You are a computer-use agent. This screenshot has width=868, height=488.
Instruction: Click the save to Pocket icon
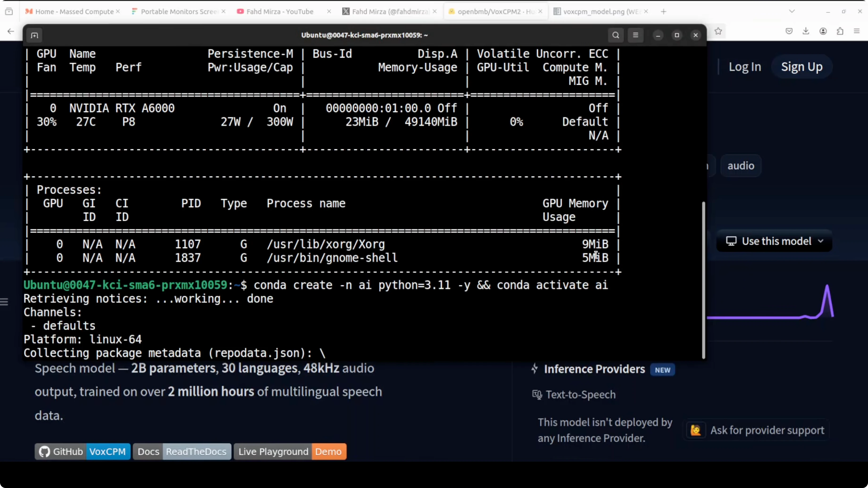[x=789, y=31]
